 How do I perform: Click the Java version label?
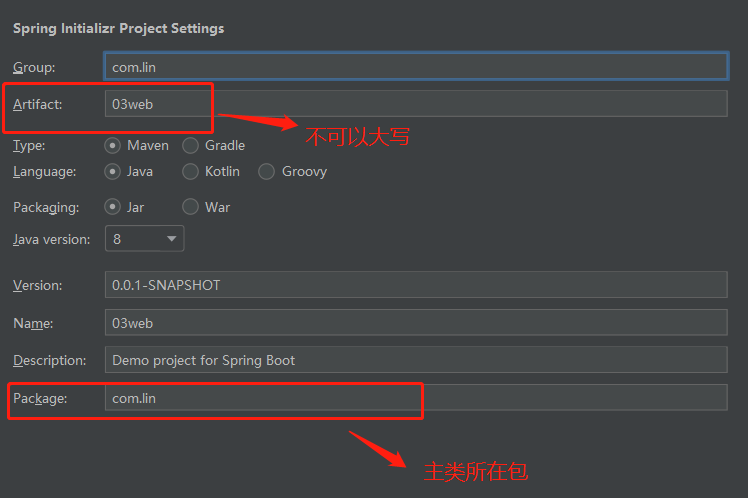pos(52,239)
